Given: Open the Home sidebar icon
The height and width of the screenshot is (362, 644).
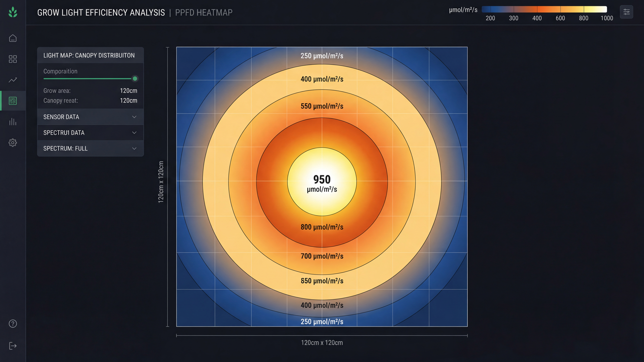Looking at the screenshot, I should click(13, 38).
